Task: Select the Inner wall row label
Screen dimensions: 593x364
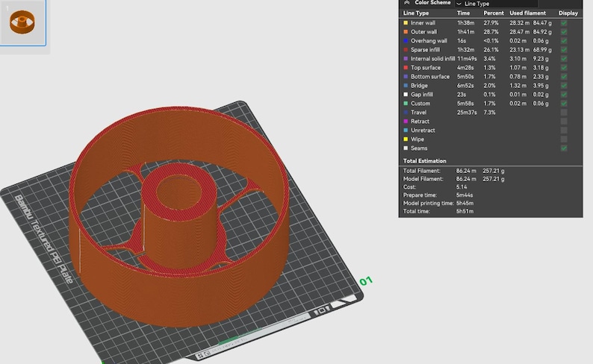Action: pos(423,23)
